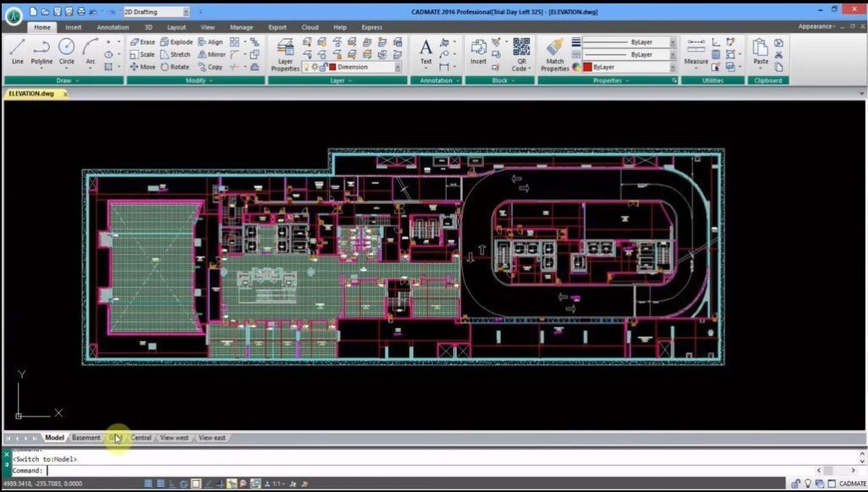The image size is (868, 492).
Task: Use the Measure tool
Action: tap(696, 51)
